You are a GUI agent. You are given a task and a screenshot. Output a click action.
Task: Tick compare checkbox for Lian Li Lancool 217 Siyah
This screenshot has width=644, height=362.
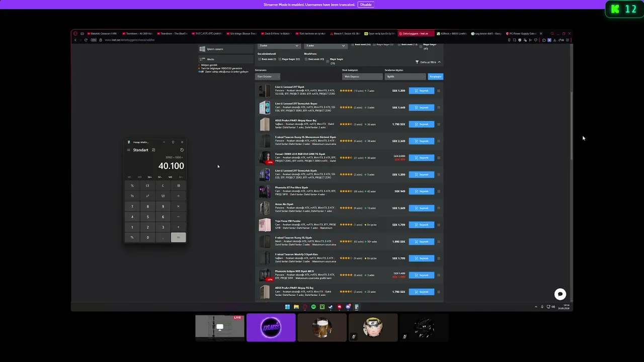(439, 91)
